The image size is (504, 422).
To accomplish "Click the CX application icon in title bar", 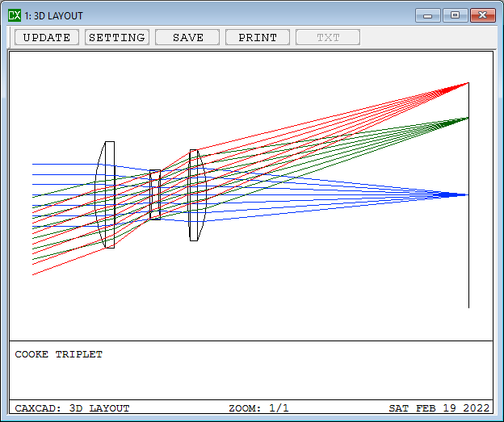I will click(x=15, y=15).
